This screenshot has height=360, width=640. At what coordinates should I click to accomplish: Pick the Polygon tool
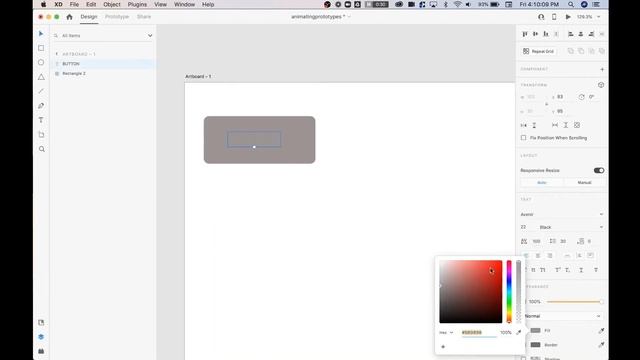pos(41,77)
